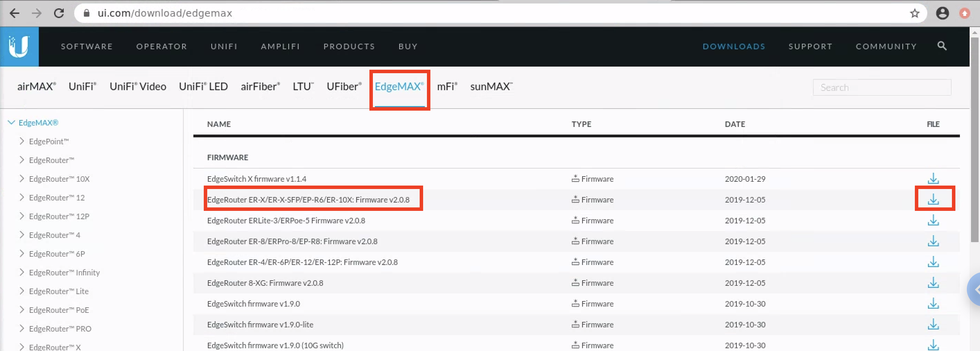Image resolution: width=980 pixels, height=351 pixels.
Task: Click the page vertical scrollbar thumb
Action: point(974,139)
